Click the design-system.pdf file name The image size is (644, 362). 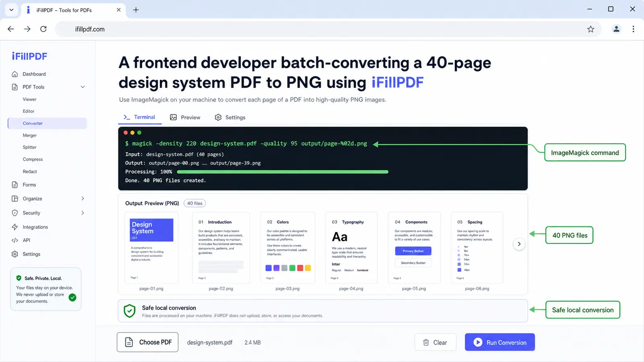point(210,343)
